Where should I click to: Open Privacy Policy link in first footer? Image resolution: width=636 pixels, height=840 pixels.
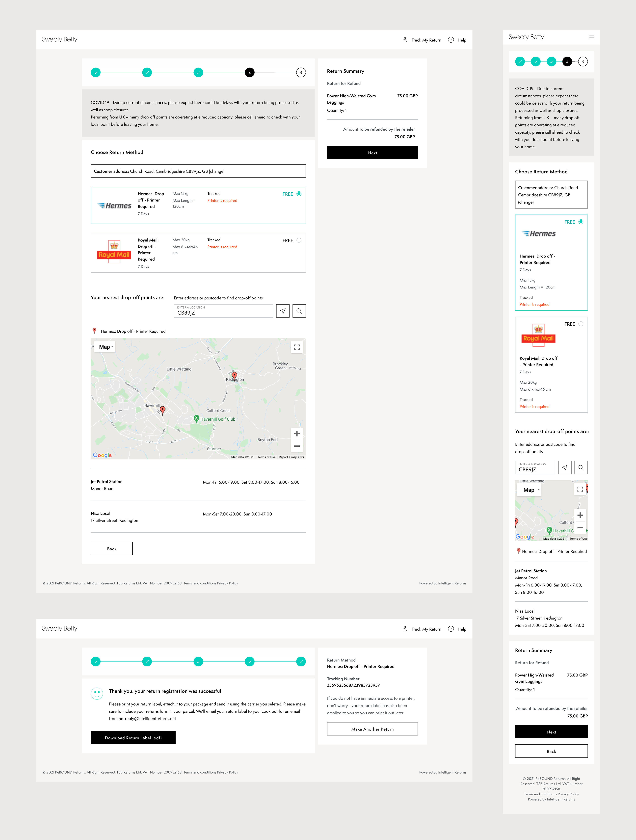click(228, 583)
